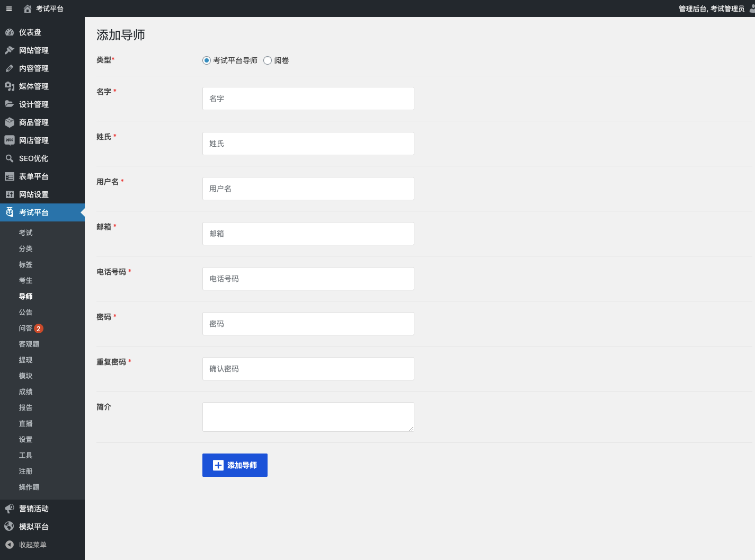Image resolution: width=755 pixels, height=560 pixels.
Task: Focus the 邮箱 text field
Action: (x=308, y=234)
